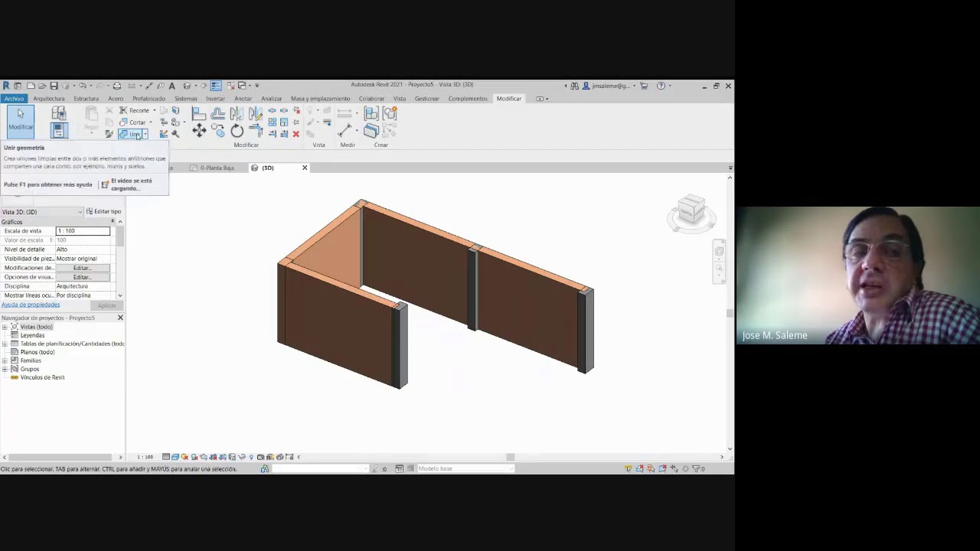The image size is (980, 551).
Task: Select the Offset tool icon
Action: [x=218, y=113]
